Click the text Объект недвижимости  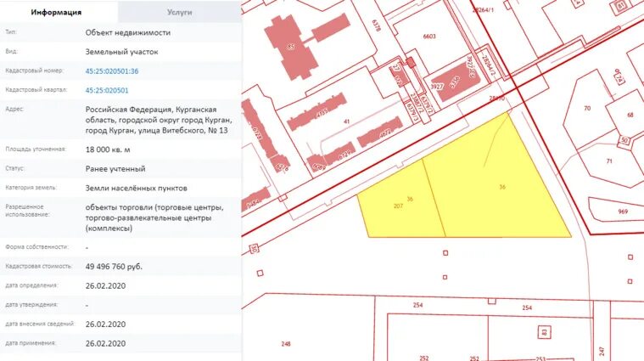click(x=128, y=32)
